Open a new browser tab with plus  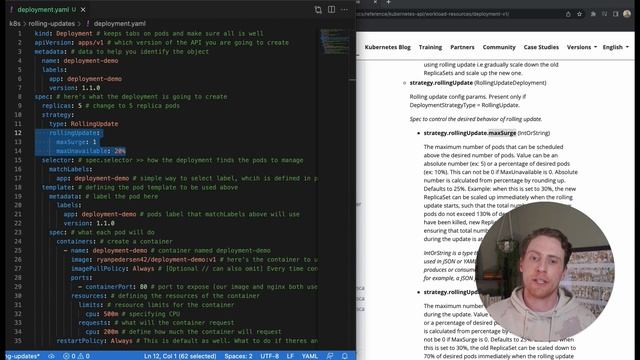pyautogui.click(x=389, y=2)
